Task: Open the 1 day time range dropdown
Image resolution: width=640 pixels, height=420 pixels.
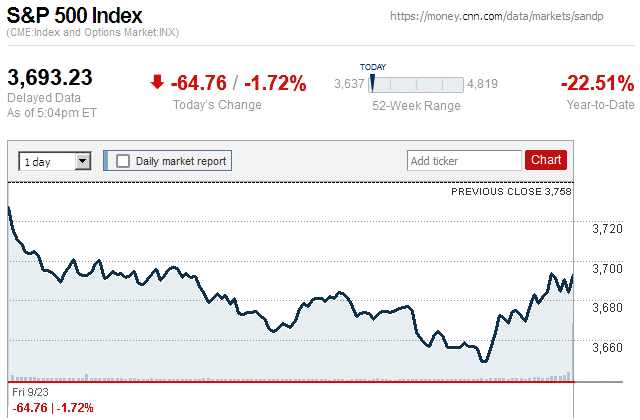Action: [55, 161]
